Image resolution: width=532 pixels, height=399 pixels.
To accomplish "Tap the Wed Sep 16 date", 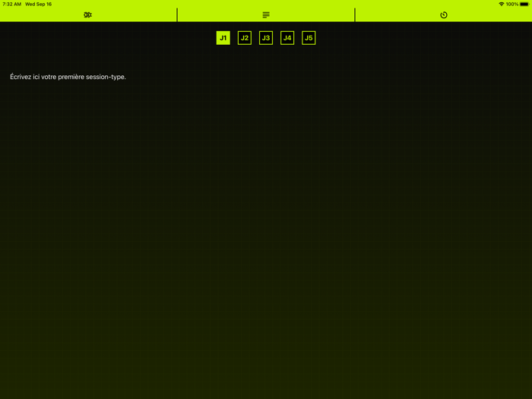I will tap(38, 4).
